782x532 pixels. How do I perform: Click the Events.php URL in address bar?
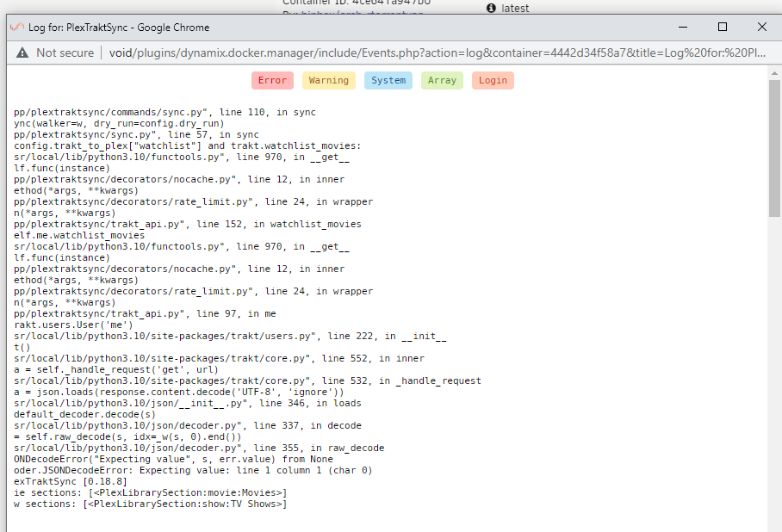(x=437, y=53)
